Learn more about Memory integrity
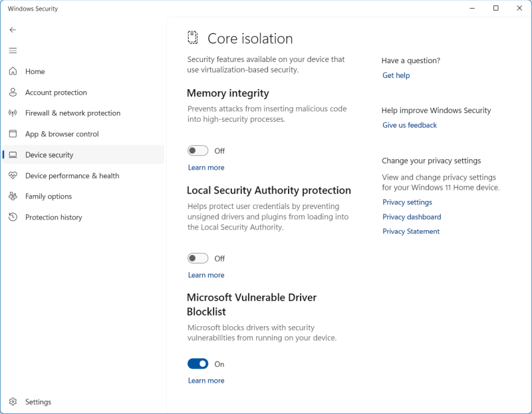This screenshot has width=532, height=414. (x=206, y=167)
